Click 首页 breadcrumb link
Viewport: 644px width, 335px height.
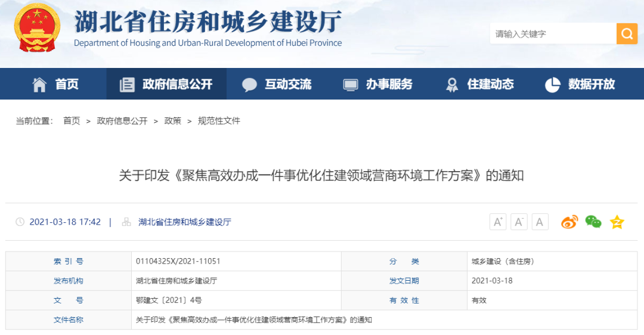pos(72,121)
